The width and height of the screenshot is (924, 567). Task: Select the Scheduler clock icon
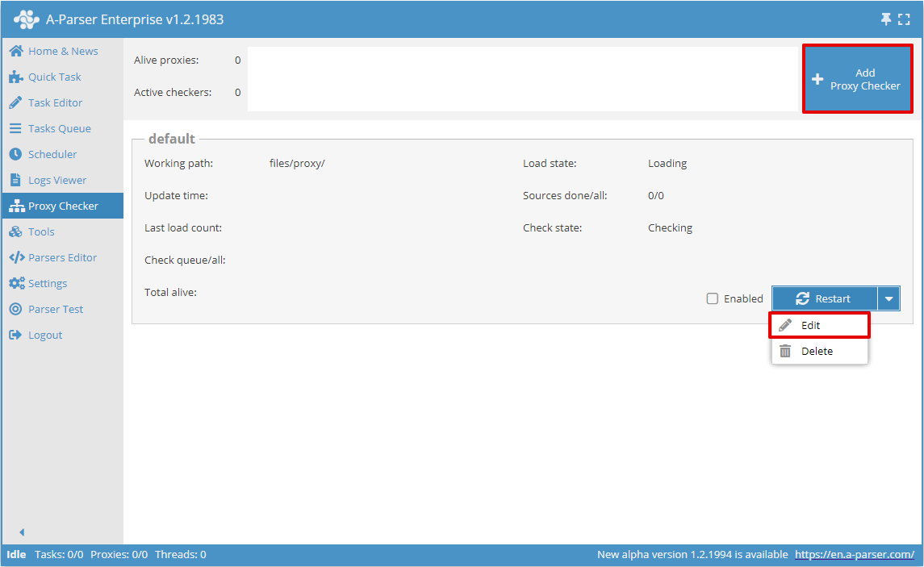(15, 154)
